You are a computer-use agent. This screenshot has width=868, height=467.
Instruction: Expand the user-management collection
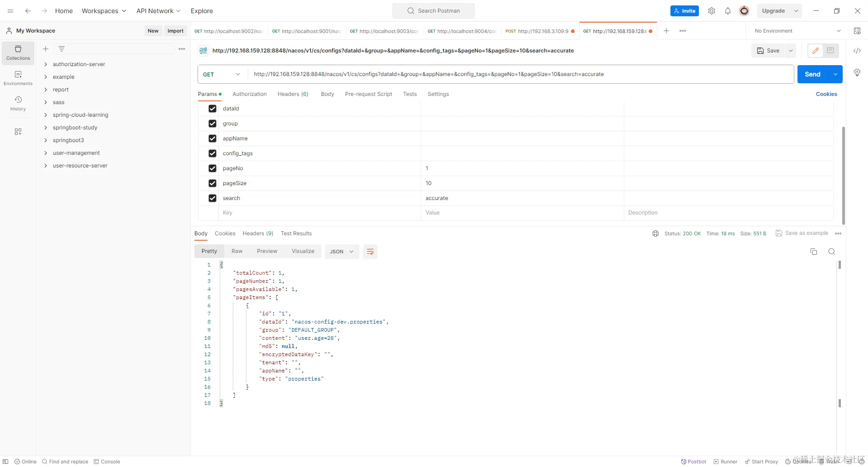point(46,153)
